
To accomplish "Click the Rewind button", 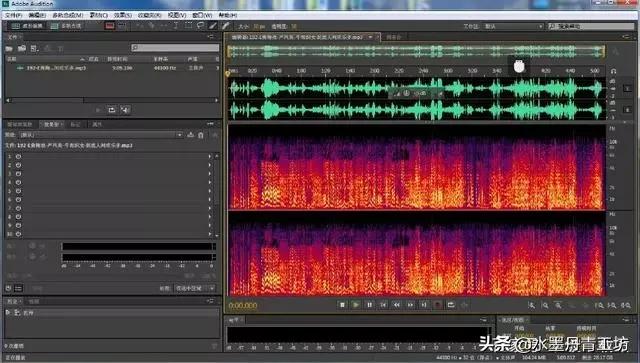I will (396, 305).
